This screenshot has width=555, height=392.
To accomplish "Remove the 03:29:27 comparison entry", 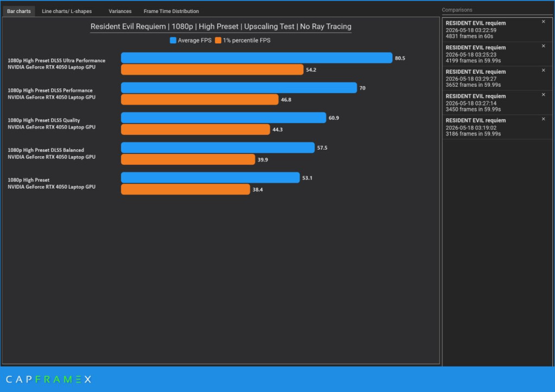I will (543, 70).
